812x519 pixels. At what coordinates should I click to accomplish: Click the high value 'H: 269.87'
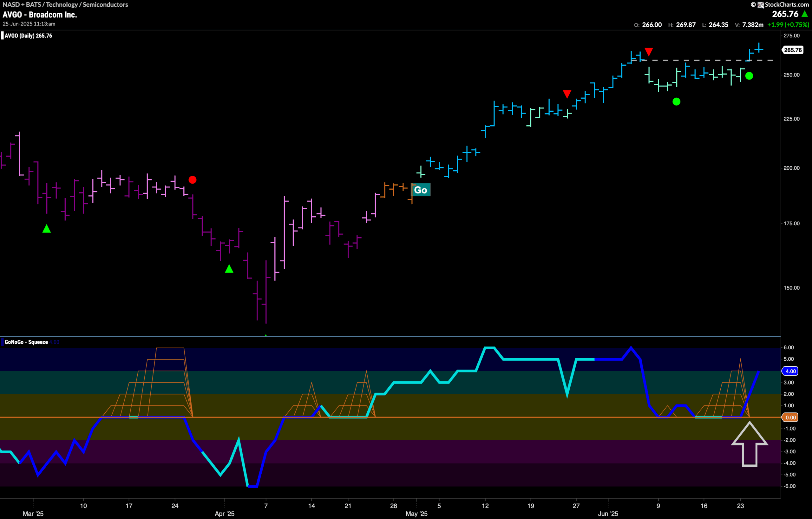tap(682, 25)
